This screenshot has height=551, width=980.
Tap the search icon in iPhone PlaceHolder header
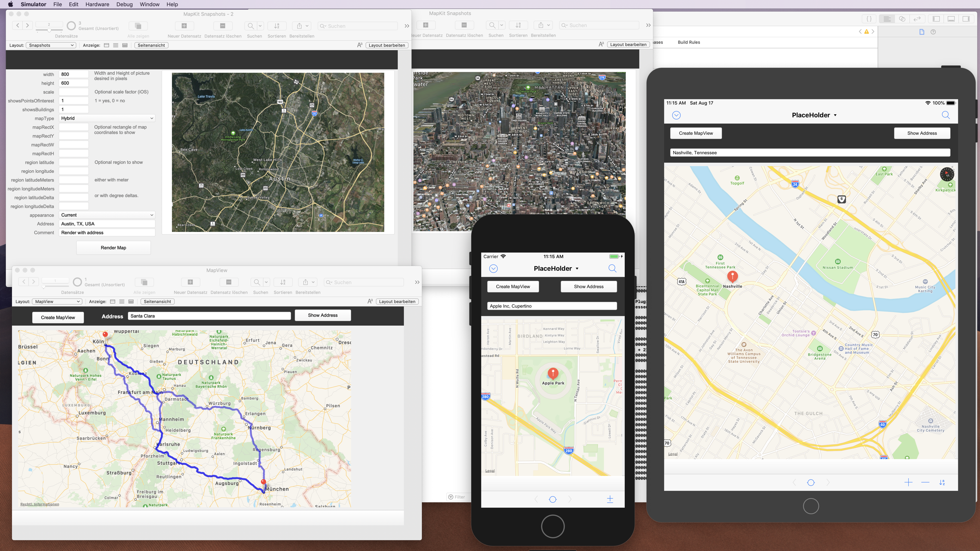612,268
